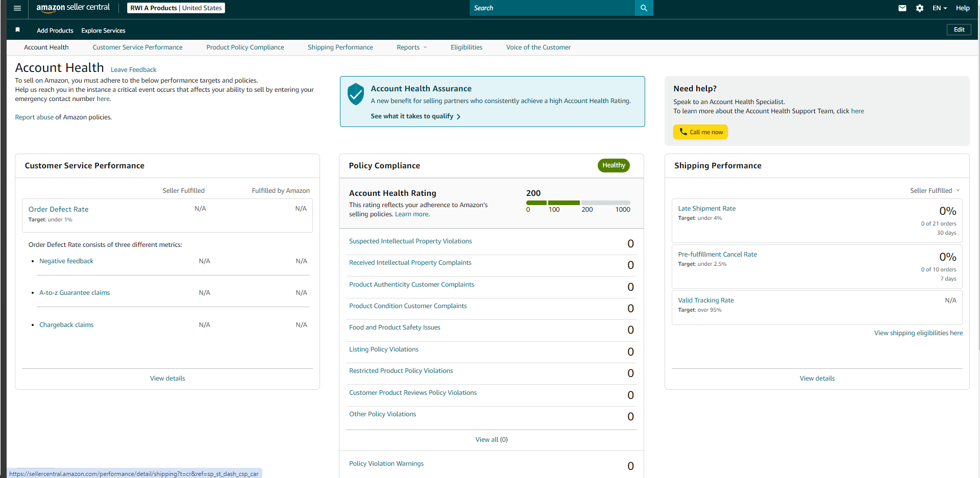The height and width of the screenshot is (478, 980).
Task: Open Explore Services
Action: pos(103,31)
